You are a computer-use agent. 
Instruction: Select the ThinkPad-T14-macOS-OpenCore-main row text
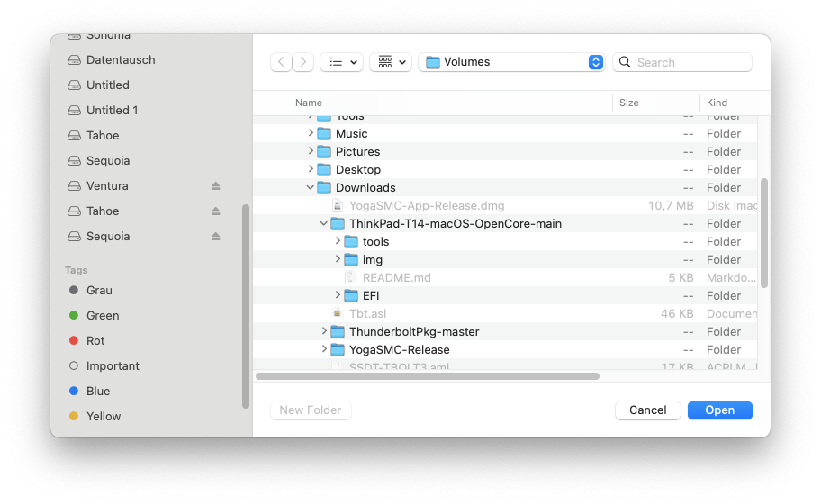[x=456, y=223]
